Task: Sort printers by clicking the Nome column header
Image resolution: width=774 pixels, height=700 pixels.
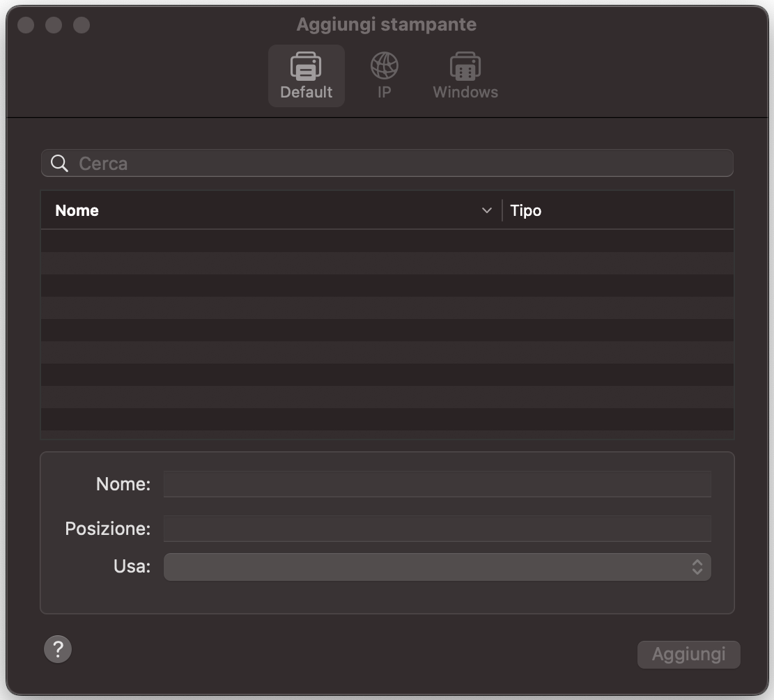Action: tap(77, 210)
